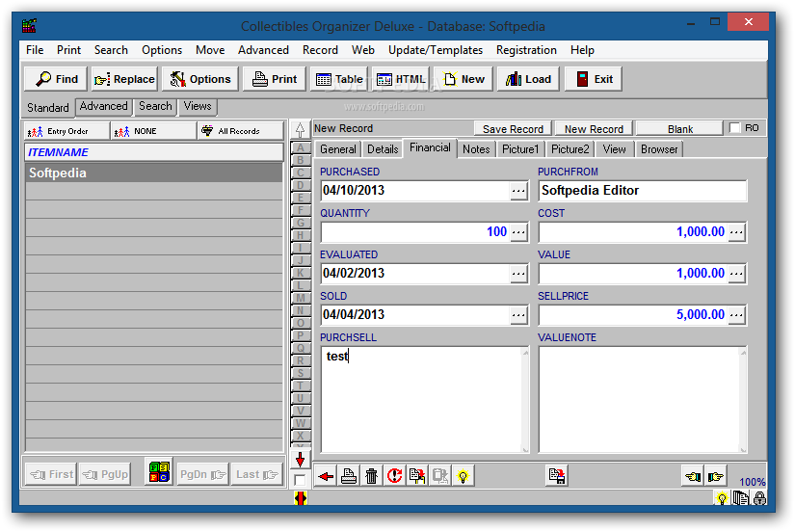Switch to the General tab
This screenshot has height=532, width=795.
point(338,149)
